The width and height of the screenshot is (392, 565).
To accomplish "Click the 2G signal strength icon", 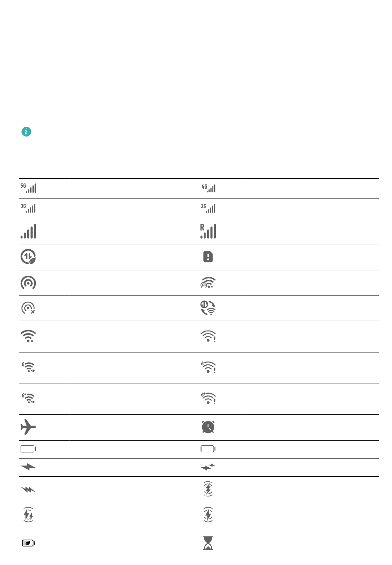I will click(x=208, y=208).
